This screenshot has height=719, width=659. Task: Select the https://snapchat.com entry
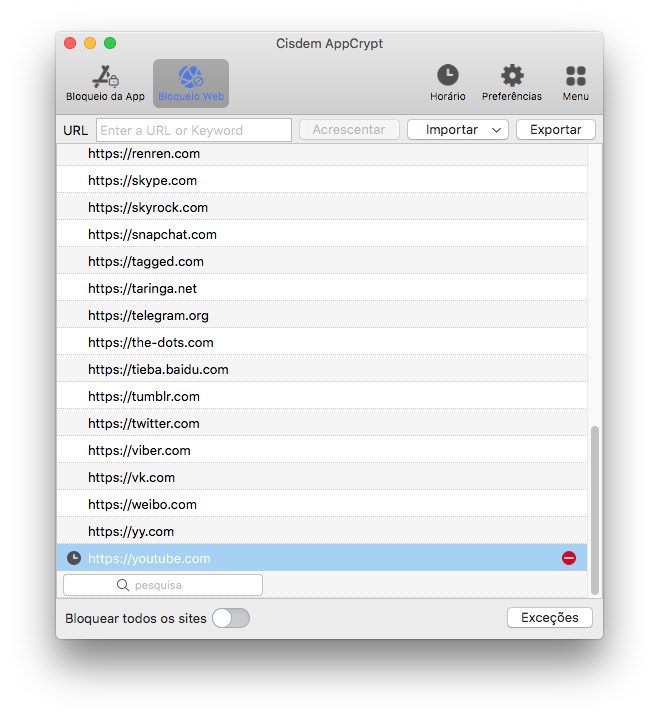[152, 234]
